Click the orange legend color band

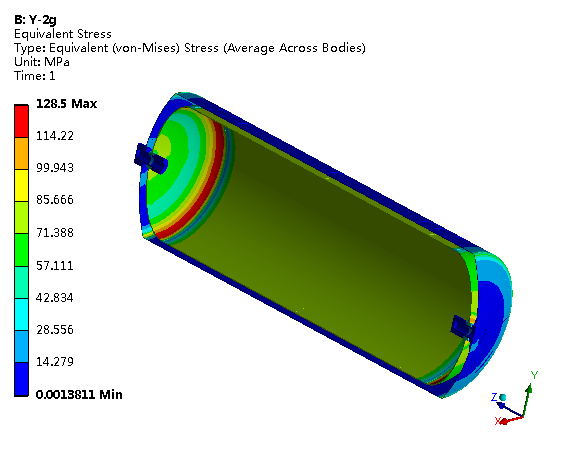tap(21, 153)
